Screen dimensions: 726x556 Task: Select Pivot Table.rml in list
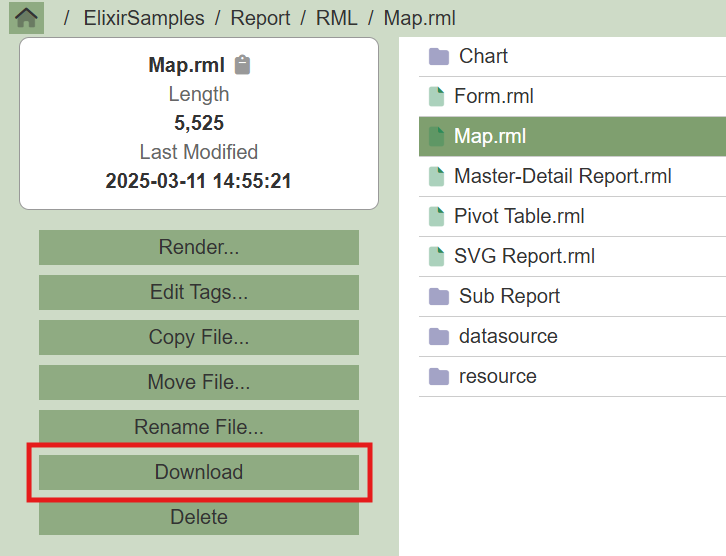click(572, 216)
